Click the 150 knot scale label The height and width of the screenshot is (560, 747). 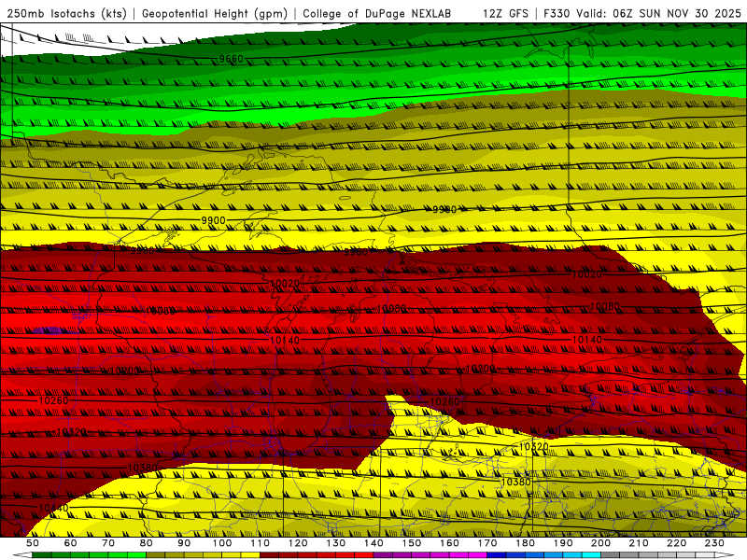coord(411,543)
